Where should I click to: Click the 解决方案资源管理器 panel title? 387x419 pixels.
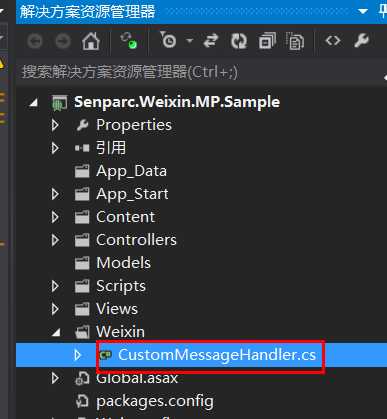coord(88,11)
